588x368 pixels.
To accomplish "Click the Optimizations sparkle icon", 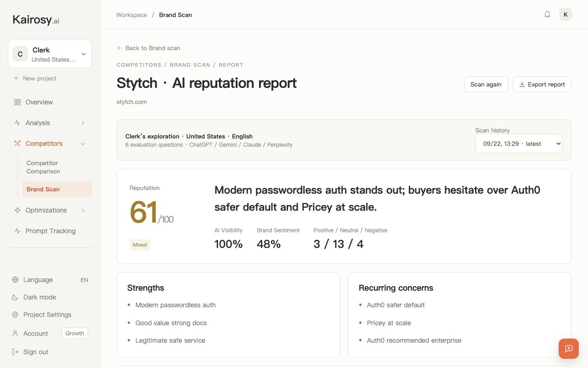I will click(x=17, y=210).
